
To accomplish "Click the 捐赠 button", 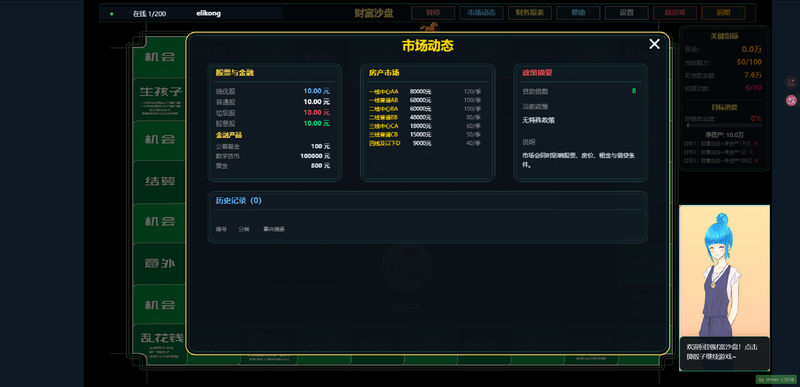I will 723,13.
